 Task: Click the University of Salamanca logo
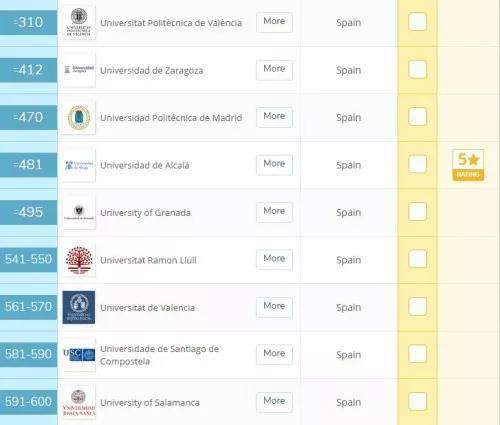79,402
